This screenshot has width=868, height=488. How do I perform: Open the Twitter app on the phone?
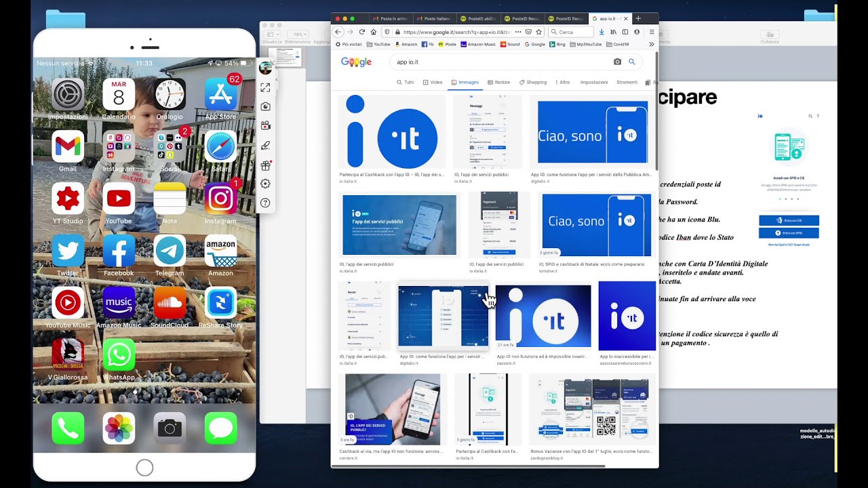coord(68,250)
